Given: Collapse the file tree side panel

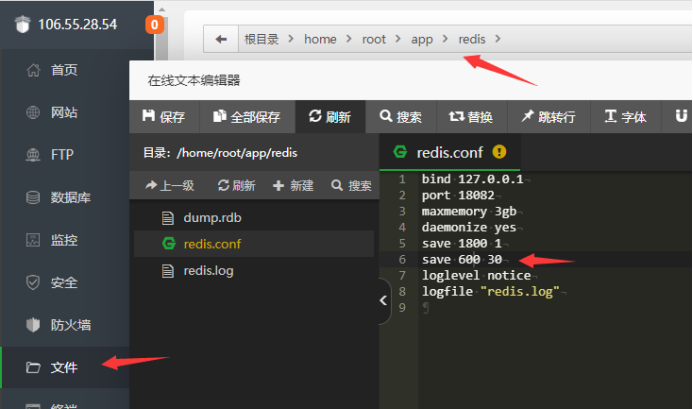Looking at the screenshot, I should [x=385, y=301].
